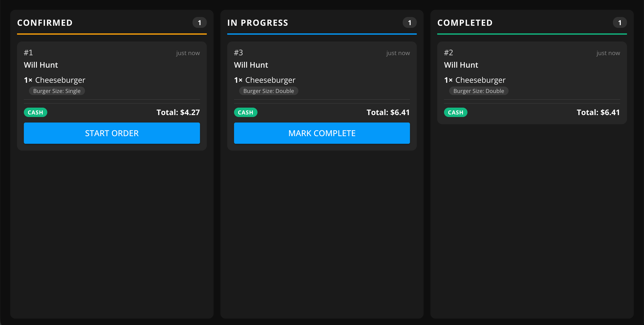The image size is (644, 325).
Task: Click MARK COMPLETE for order #3
Action: click(322, 133)
